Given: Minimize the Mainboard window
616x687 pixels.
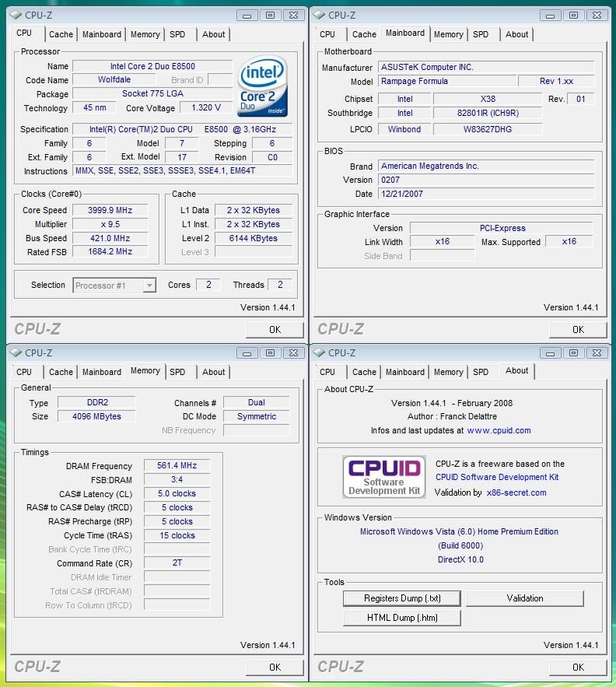Looking at the screenshot, I should (551, 16).
